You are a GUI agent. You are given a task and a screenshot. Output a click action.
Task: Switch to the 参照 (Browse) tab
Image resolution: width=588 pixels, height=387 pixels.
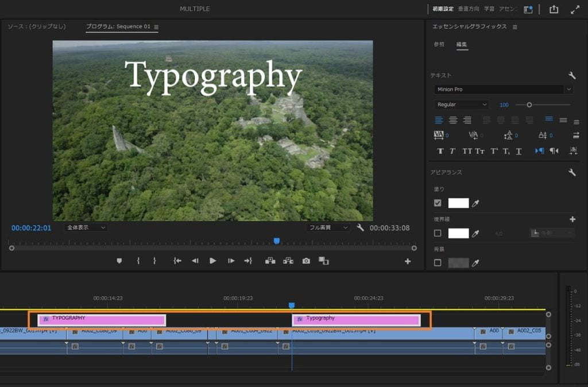pyautogui.click(x=439, y=44)
